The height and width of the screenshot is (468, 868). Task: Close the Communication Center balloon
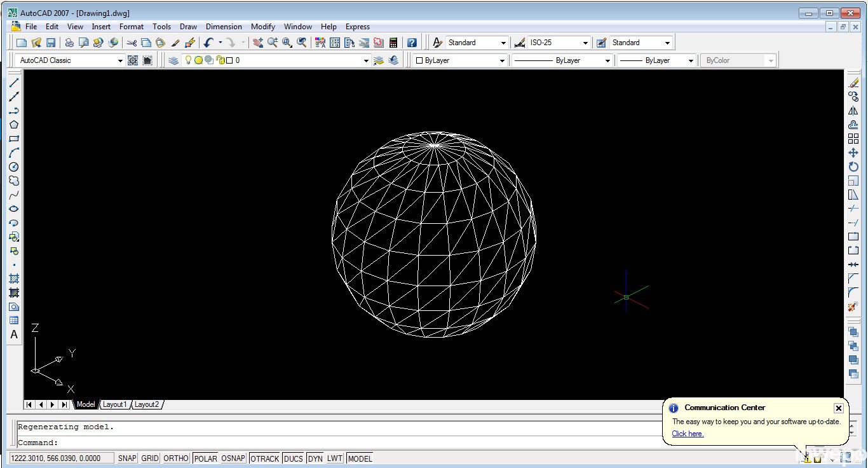point(838,408)
